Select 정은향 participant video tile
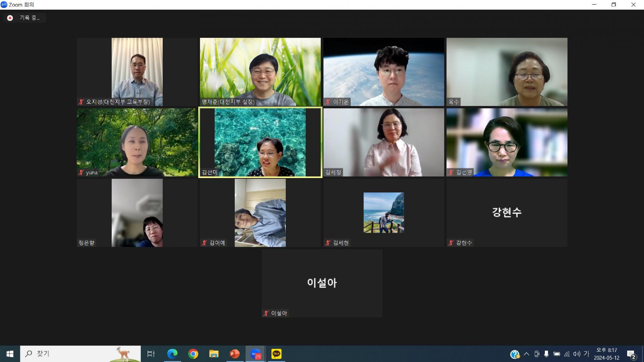Viewport: 644px width, 362px height. pos(137,213)
